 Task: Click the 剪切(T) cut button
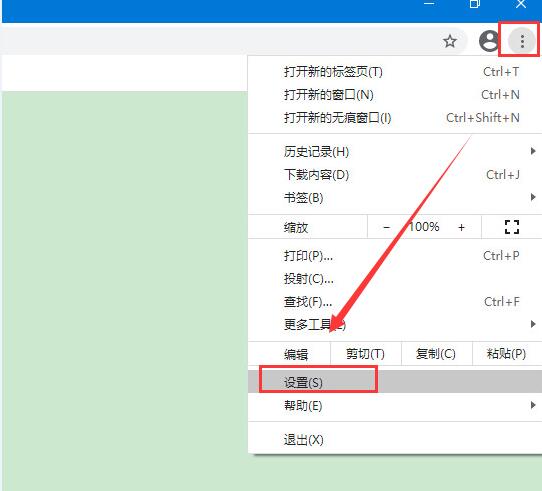tap(366, 354)
